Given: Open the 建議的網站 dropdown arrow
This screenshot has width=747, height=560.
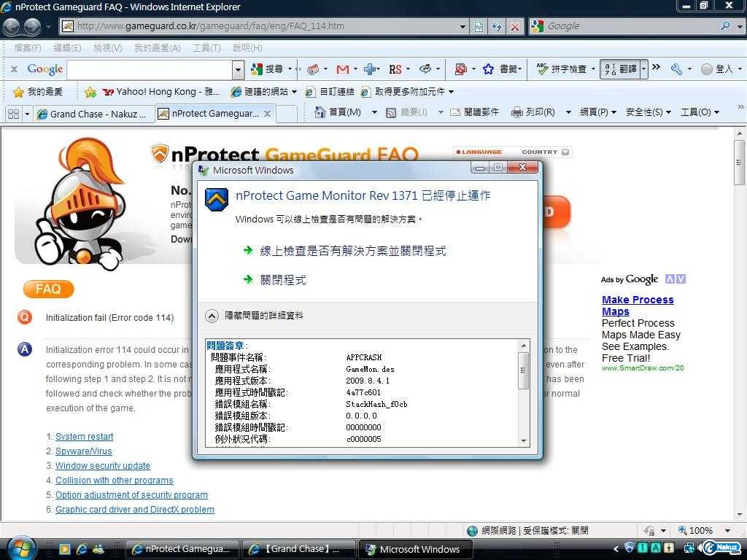Looking at the screenshot, I should 295,92.
